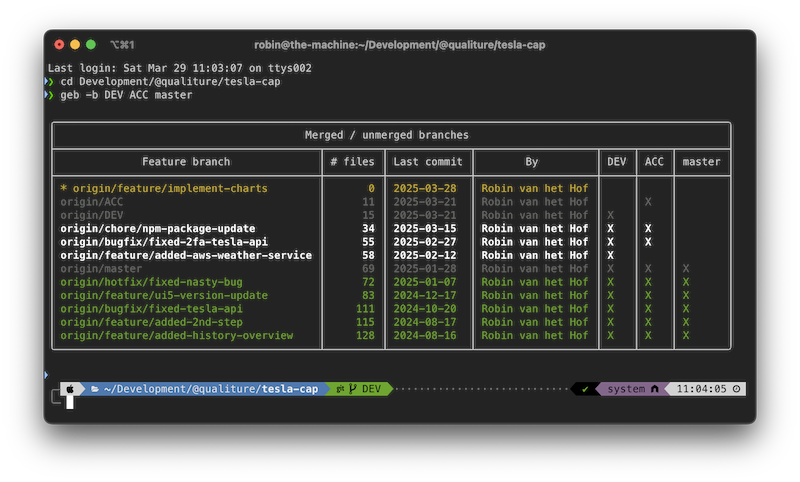This screenshot has height=482, width=800.
Task: Click the 'cd Development/@qualiture/tesla-cap' command
Action: pos(170,82)
